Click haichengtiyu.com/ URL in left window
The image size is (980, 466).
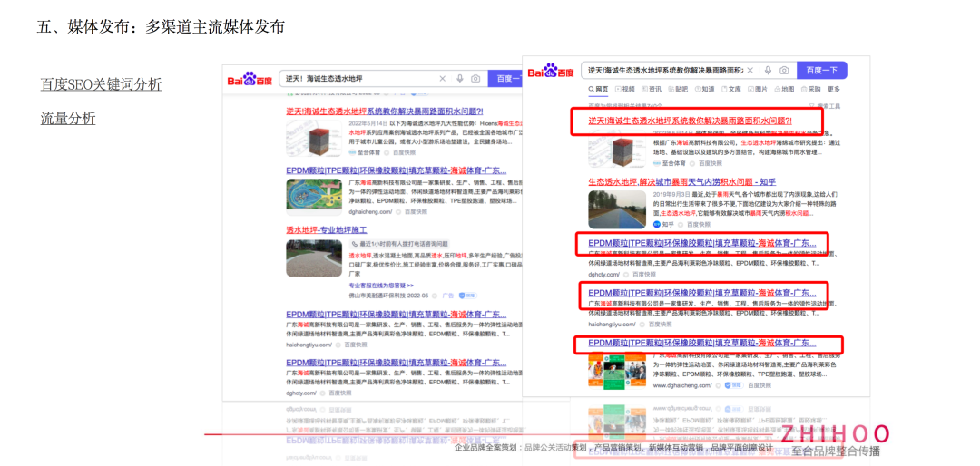pos(309,345)
